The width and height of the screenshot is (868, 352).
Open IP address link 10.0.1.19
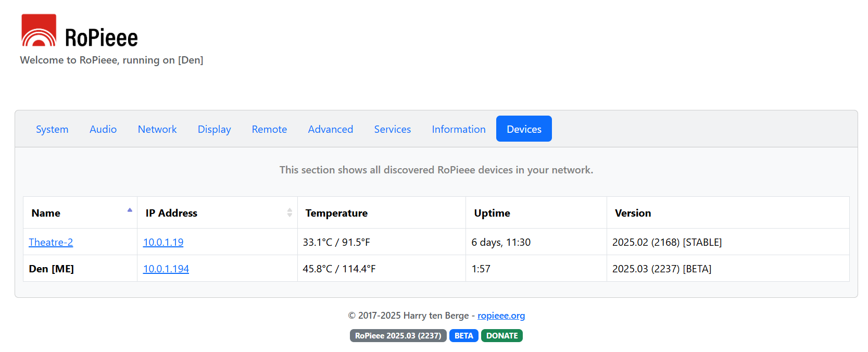point(163,242)
